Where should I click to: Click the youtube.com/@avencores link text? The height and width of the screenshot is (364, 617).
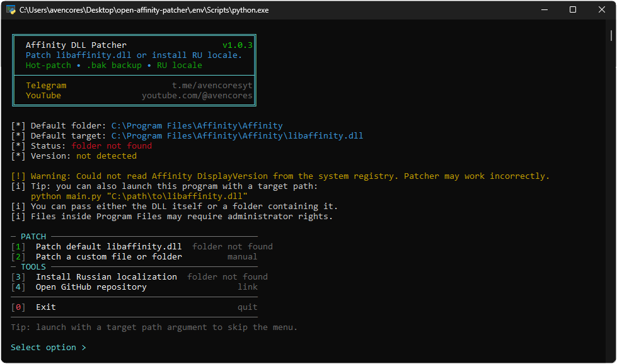197,96
